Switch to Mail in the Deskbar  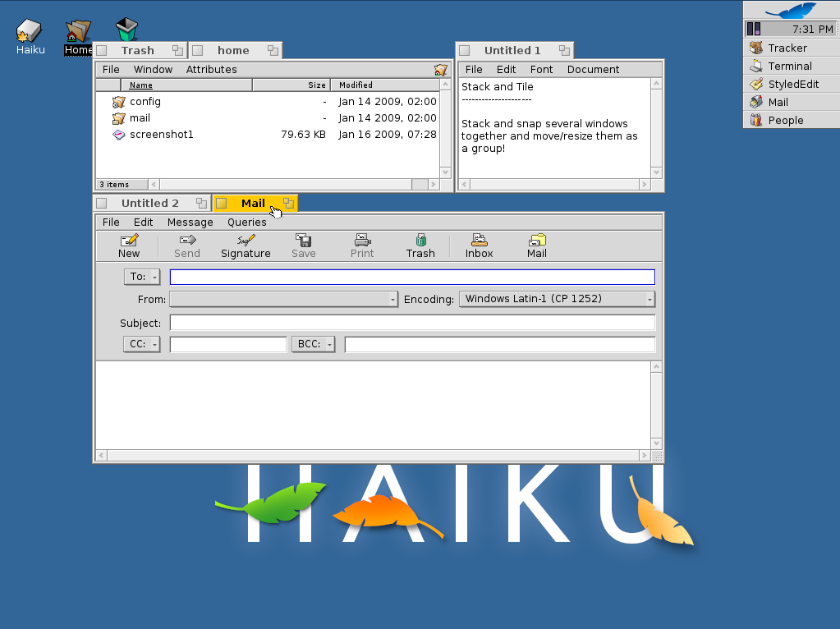pyautogui.click(x=792, y=103)
